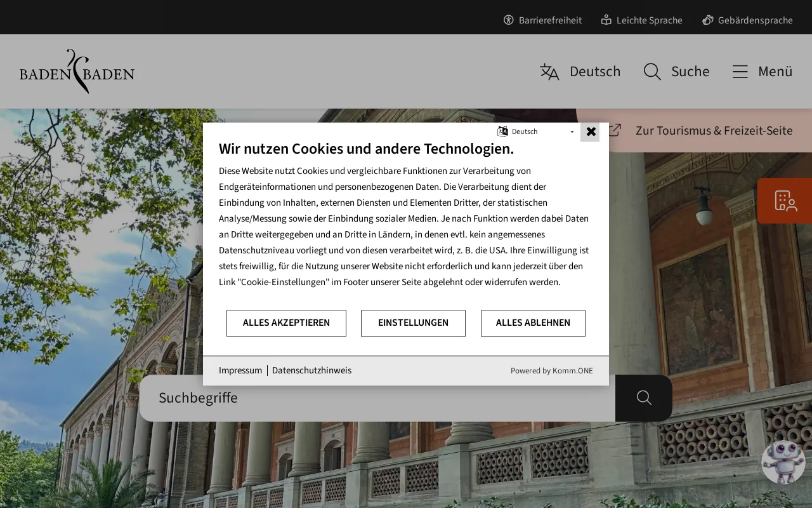
Task: Open the Menü hamburger menu
Action: click(x=762, y=71)
